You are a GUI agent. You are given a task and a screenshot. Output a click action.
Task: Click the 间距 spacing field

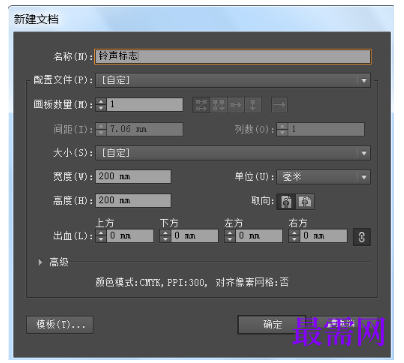tap(145, 129)
